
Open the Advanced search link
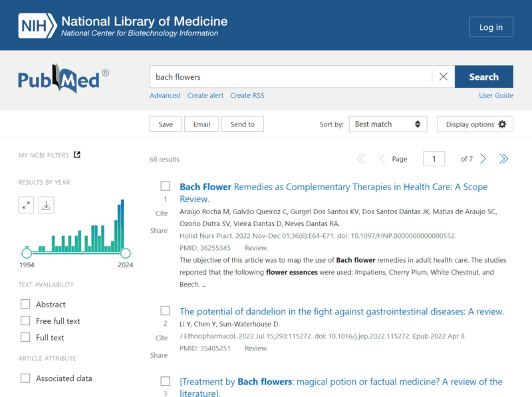coord(165,95)
